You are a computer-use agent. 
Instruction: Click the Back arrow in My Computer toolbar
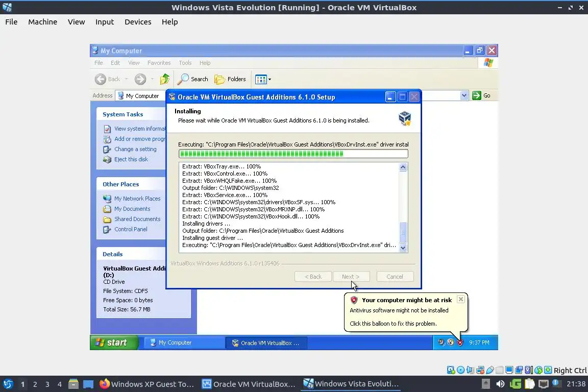click(101, 79)
